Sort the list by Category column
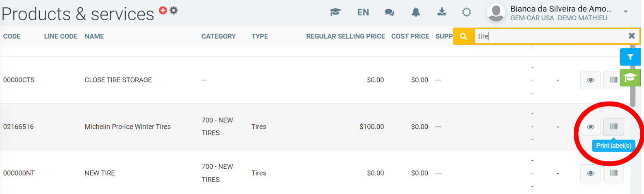 pyautogui.click(x=218, y=36)
